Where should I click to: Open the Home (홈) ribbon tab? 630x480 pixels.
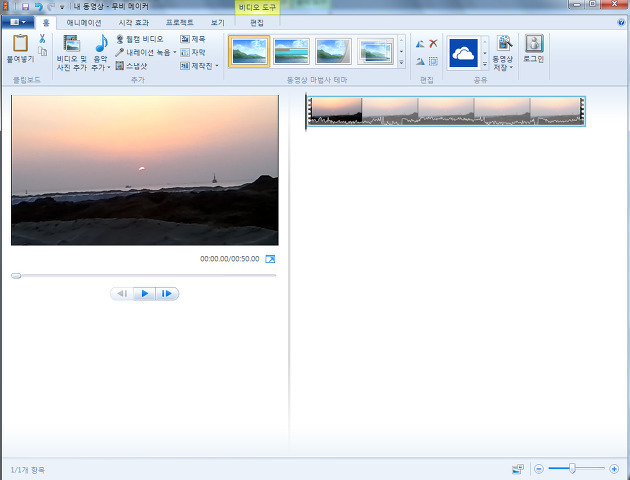pyautogui.click(x=46, y=22)
